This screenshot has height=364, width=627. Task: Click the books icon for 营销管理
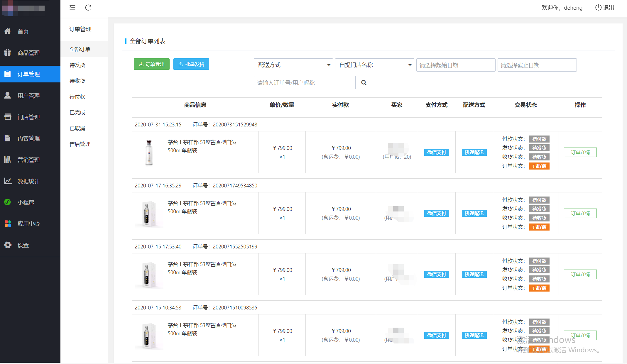(x=8, y=160)
